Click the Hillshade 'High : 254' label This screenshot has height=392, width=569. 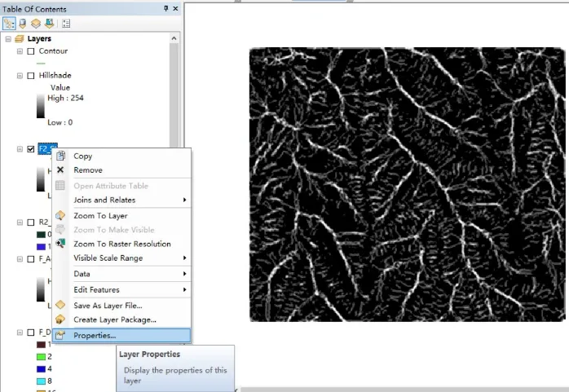tap(65, 98)
